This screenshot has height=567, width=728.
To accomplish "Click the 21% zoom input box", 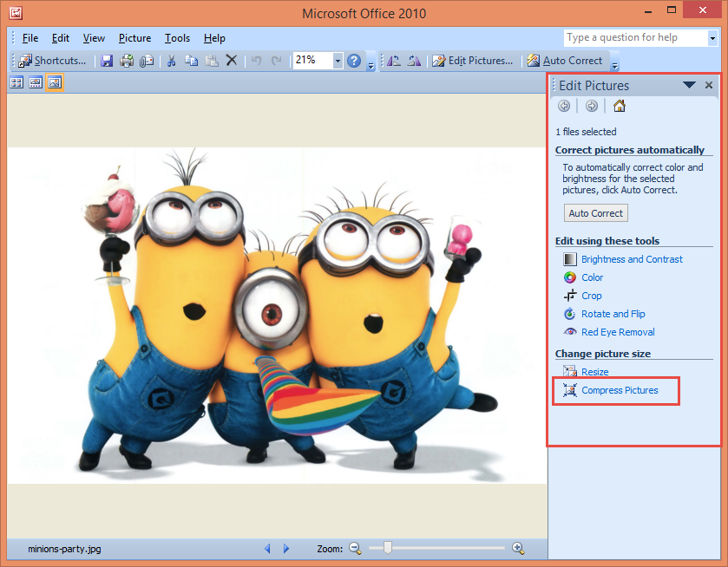I will click(313, 61).
